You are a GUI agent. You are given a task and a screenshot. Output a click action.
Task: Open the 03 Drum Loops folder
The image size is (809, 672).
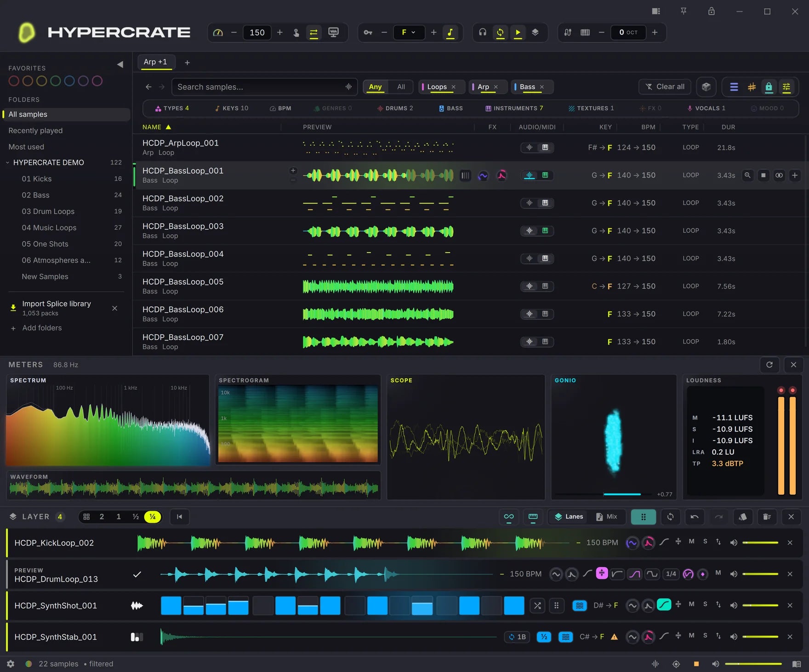48,211
